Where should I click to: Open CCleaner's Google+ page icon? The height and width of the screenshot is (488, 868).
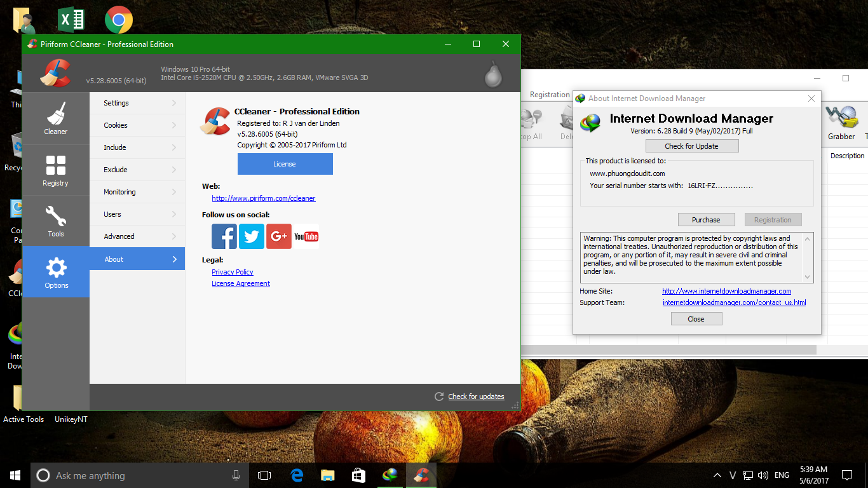click(279, 236)
